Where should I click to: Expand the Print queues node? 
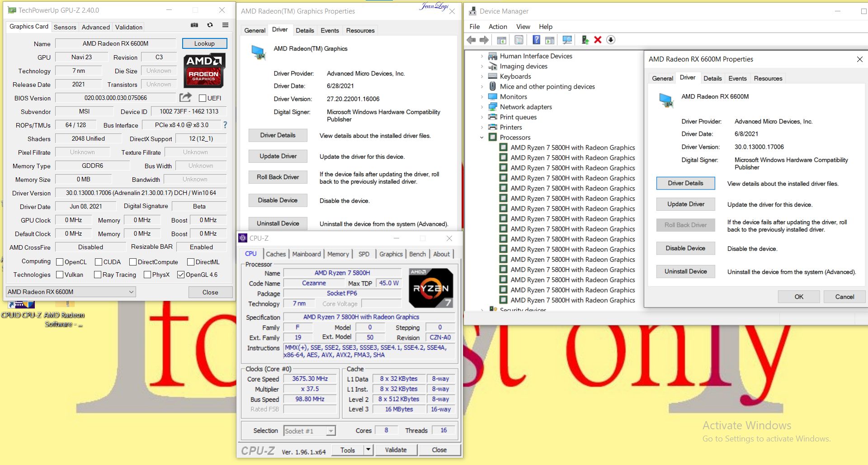(x=482, y=117)
